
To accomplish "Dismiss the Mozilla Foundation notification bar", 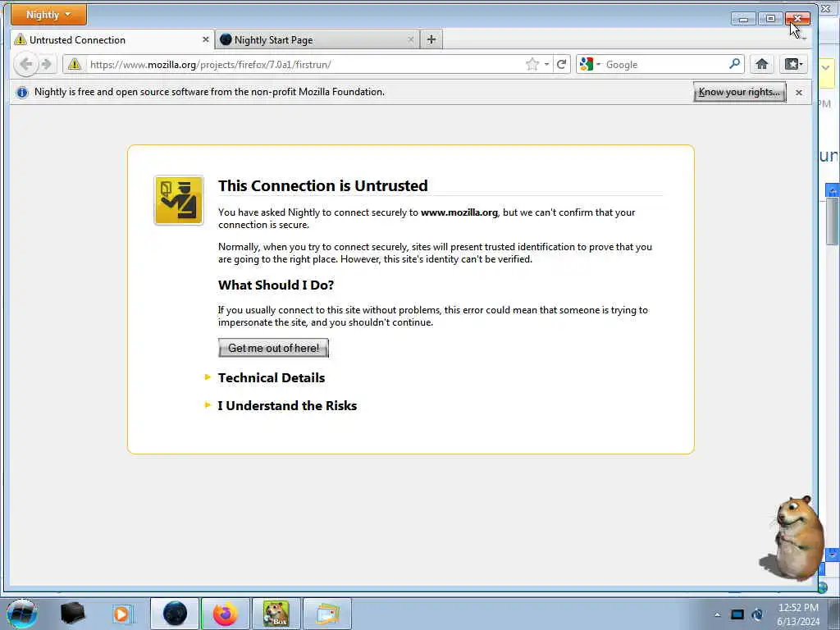I will (799, 92).
